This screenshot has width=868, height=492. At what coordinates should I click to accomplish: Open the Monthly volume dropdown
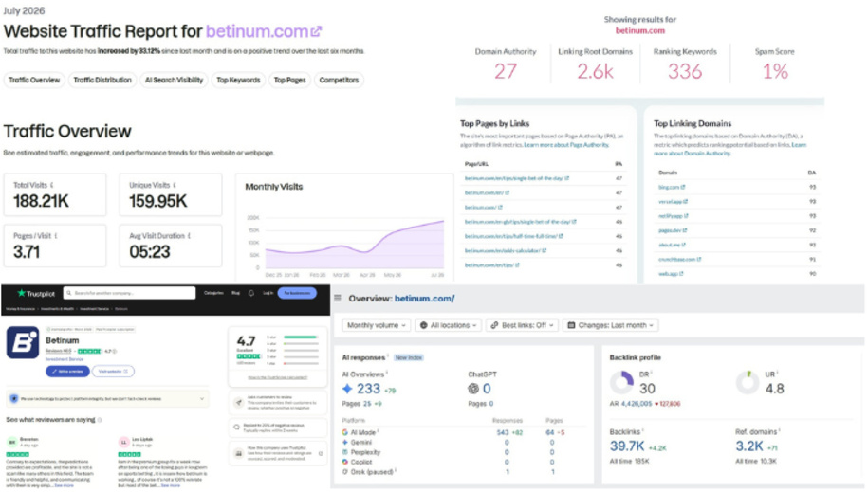click(x=376, y=325)
